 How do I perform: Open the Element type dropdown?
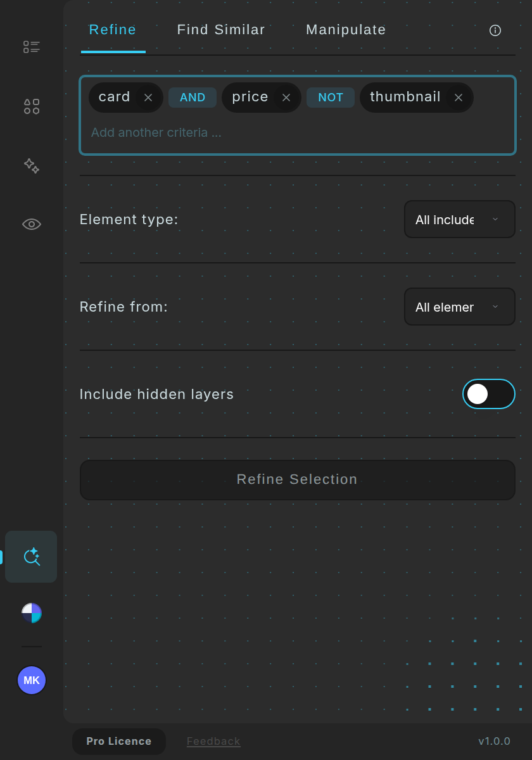pyautogui.click(x=460, y=219)
